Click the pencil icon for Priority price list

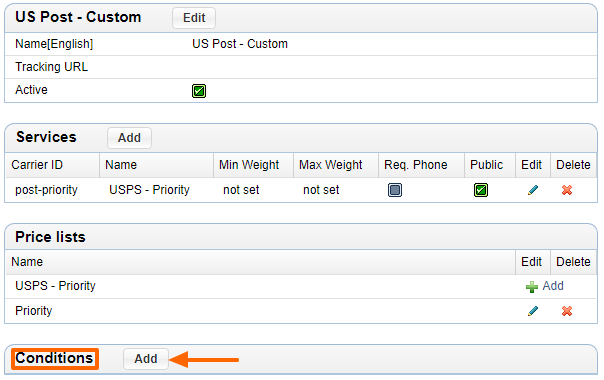[533, 311]
